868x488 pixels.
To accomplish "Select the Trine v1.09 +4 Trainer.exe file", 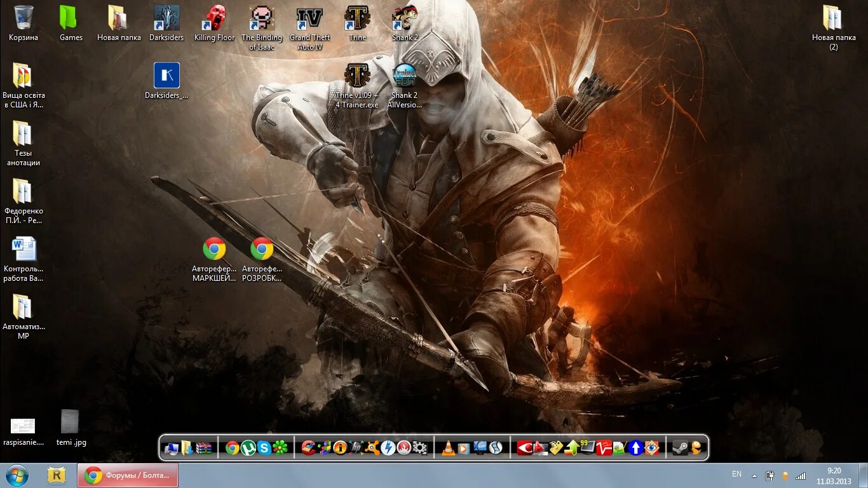I will [x=357, y=85].
